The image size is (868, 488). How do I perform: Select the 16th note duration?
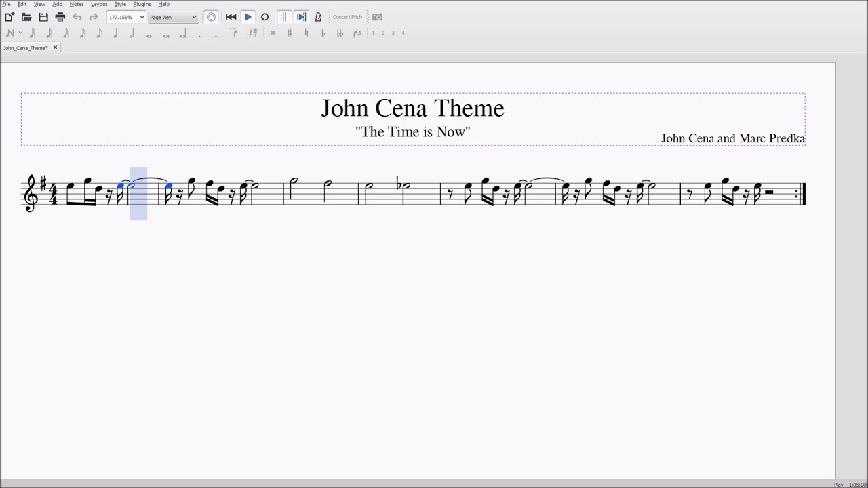83,33
